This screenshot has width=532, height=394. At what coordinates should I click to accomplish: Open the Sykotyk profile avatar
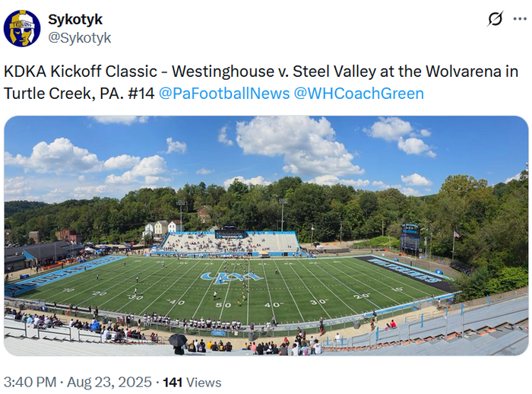[x=22, y=28]
